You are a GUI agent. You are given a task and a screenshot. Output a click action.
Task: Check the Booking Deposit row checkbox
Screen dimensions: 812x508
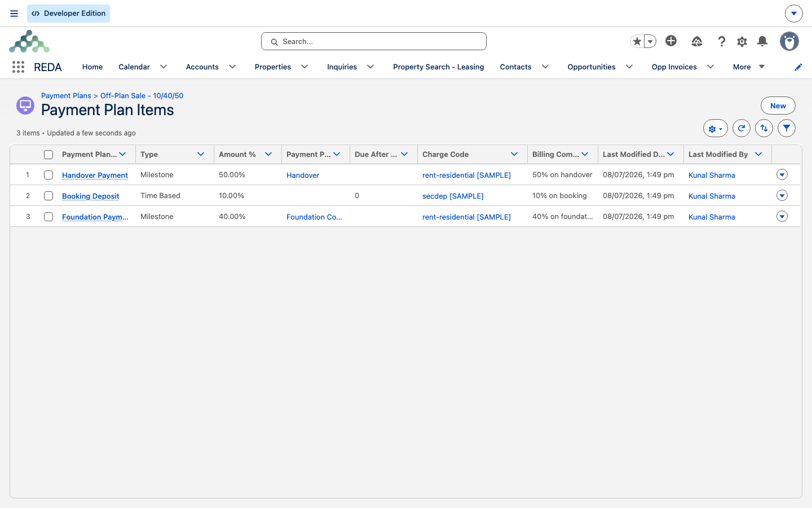click(48, 196)
